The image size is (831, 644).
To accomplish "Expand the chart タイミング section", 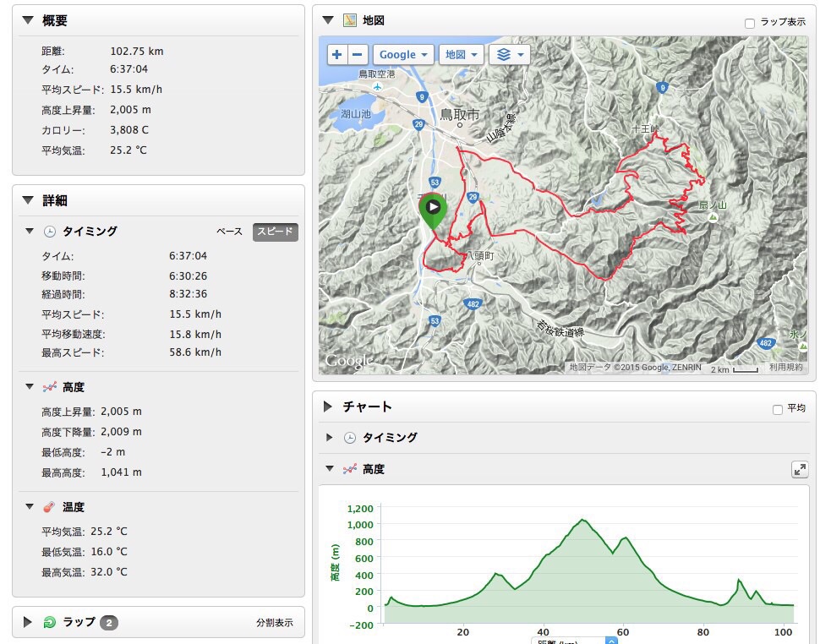I will [x=330, y=438].
